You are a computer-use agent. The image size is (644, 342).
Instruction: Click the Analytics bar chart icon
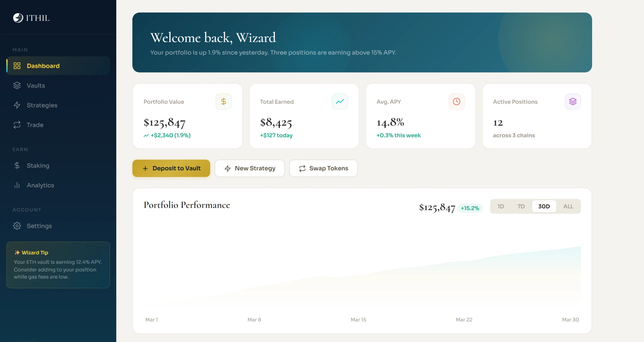point(17,185)
